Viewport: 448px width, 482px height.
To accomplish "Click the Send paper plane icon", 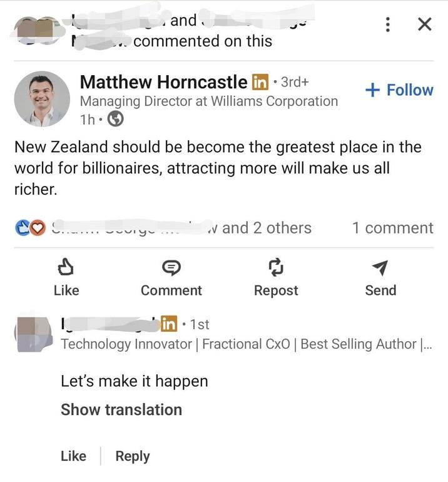I will 380,269.
